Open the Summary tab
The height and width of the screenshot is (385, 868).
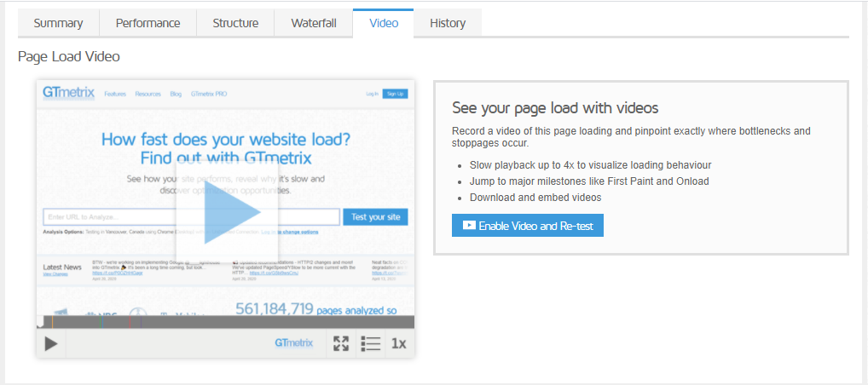[x=58, y=23]
